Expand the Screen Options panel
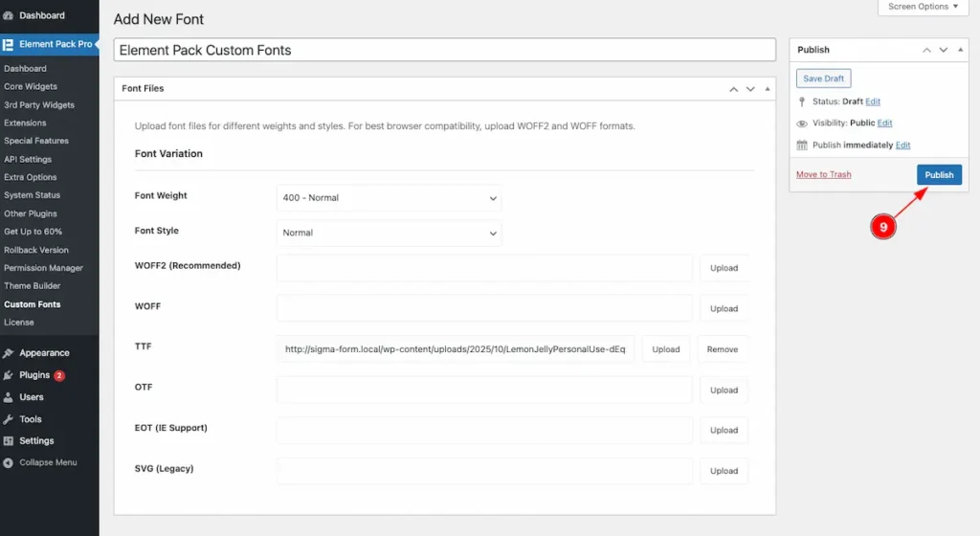The width and height of the screenshot is (980, 536). point(923,7)
